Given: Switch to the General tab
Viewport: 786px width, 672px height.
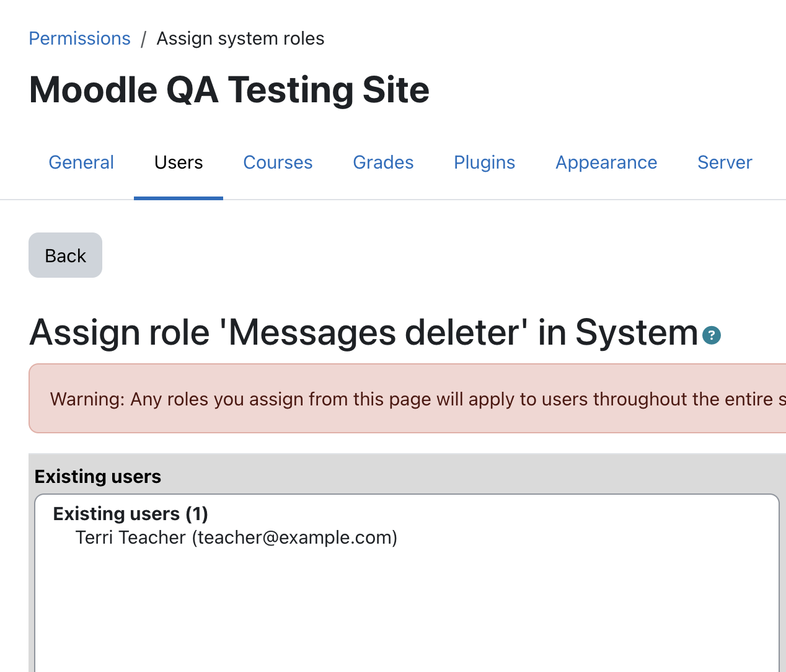Looking at the screenshot, I should point(81,162).
